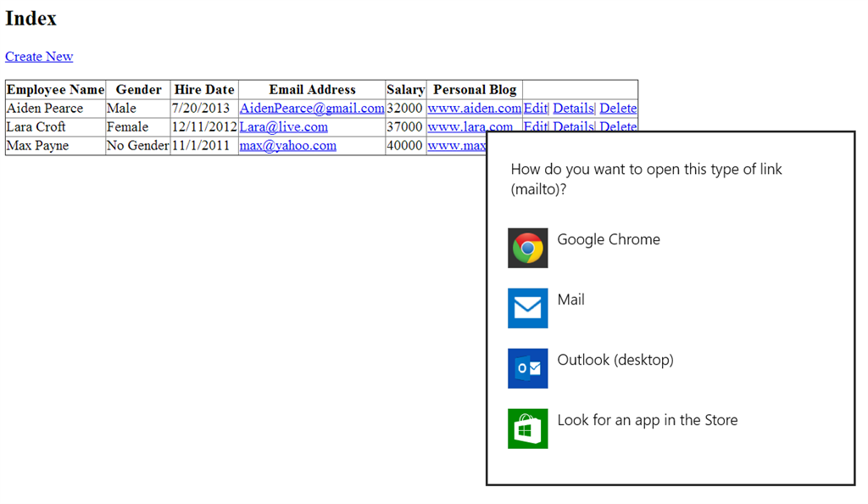The height and width of the screenshot is (504, 868).
Task: Open the Lara@live.com email link
Action: 283,126
